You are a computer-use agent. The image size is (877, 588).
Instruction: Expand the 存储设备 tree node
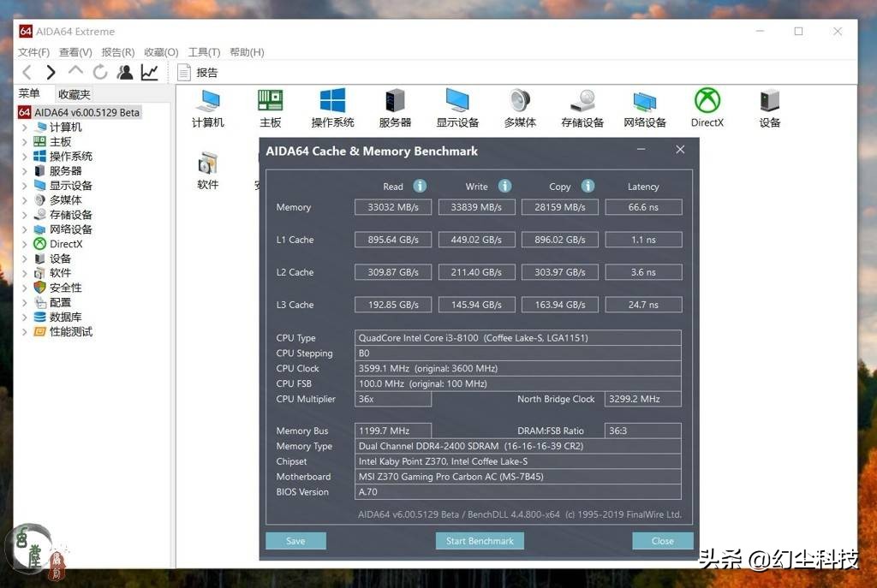click(24, 215)
